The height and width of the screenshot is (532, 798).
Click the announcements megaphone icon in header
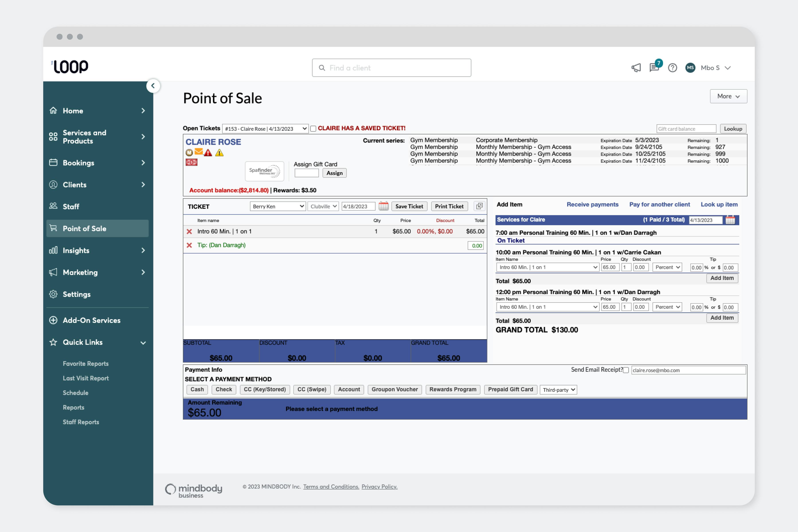click(636, 68)
